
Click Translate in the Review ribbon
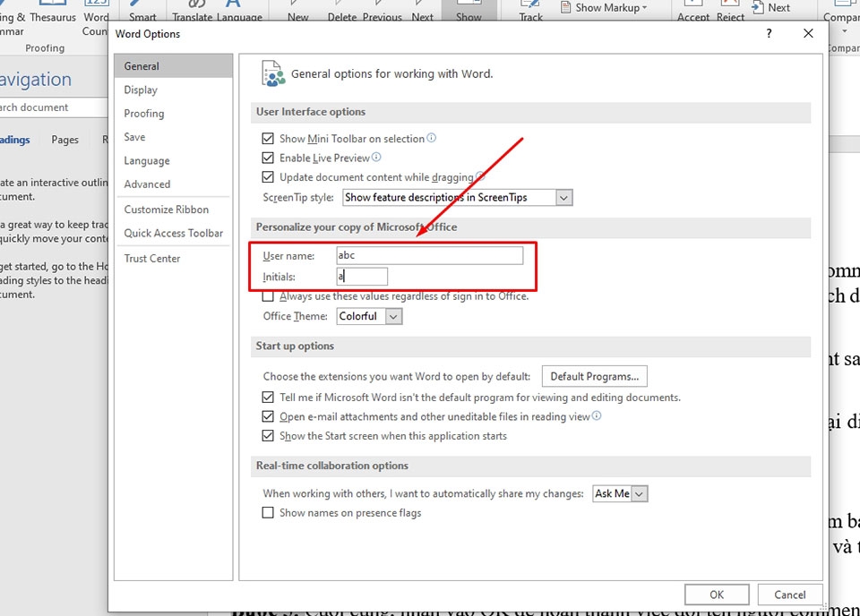193,12
